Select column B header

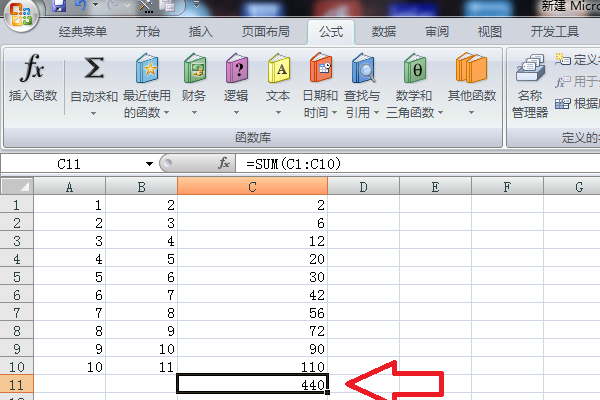pos(141,187)
